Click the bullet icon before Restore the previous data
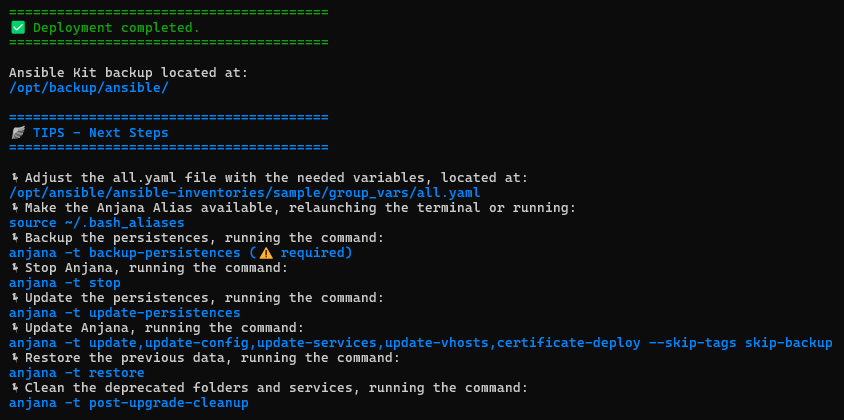The height and width of the screenshot is (420, 844). click(14, 358)
